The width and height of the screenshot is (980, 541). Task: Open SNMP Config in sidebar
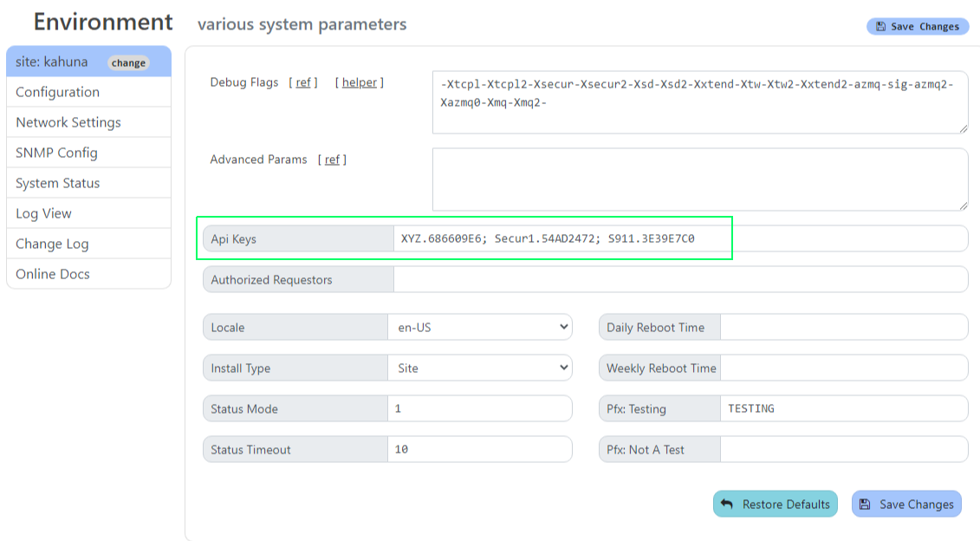[x=56, y=153]
